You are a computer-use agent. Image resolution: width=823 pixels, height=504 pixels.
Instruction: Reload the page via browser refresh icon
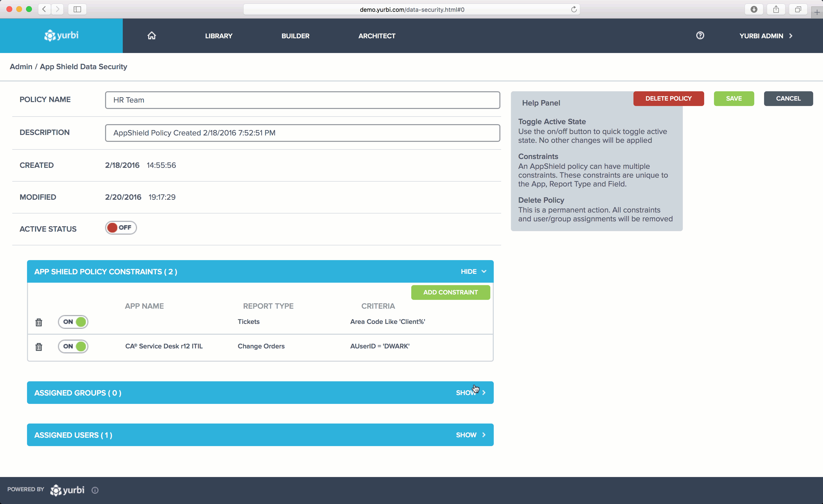coord(574,9)
